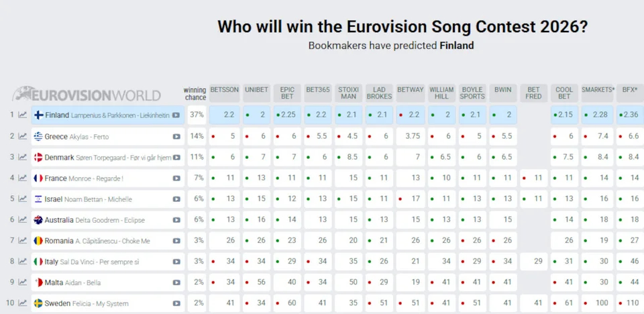Screen dimensions: 644x314
Task: Open Australia's trend graph icon
Action: click(22, 220)
